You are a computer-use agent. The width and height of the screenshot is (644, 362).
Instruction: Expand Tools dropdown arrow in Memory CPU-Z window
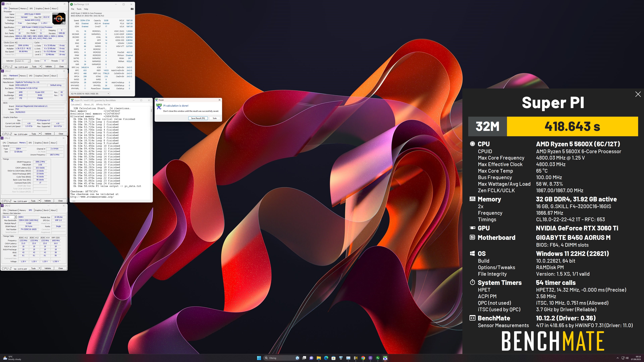coord(39,201)
